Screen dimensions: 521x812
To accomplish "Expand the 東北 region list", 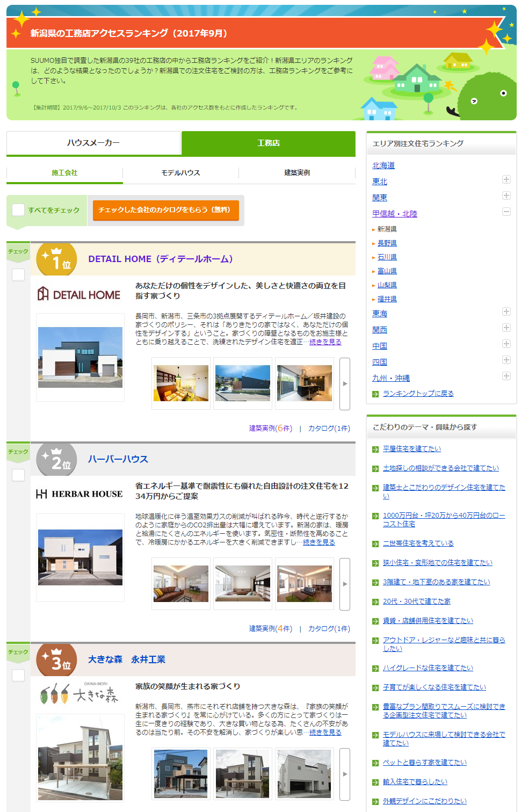I will (x=506, y=179).
